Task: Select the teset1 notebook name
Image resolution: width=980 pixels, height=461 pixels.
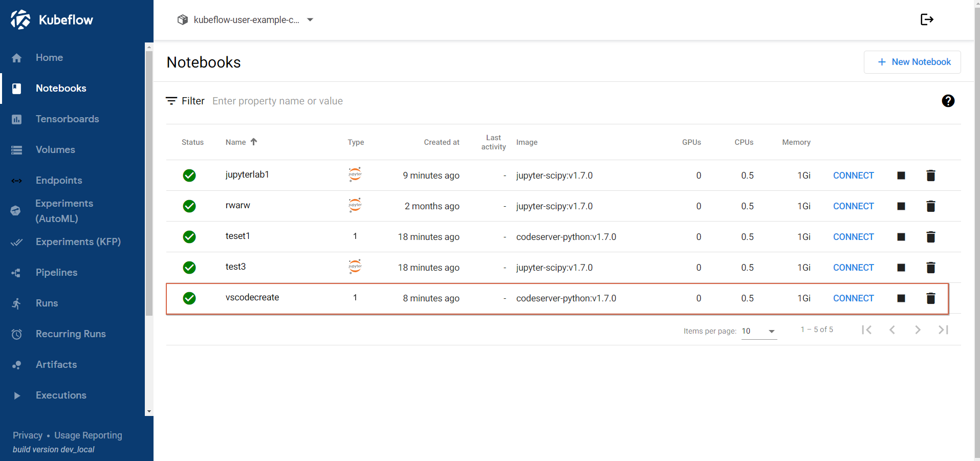Action: click(237, 236)
